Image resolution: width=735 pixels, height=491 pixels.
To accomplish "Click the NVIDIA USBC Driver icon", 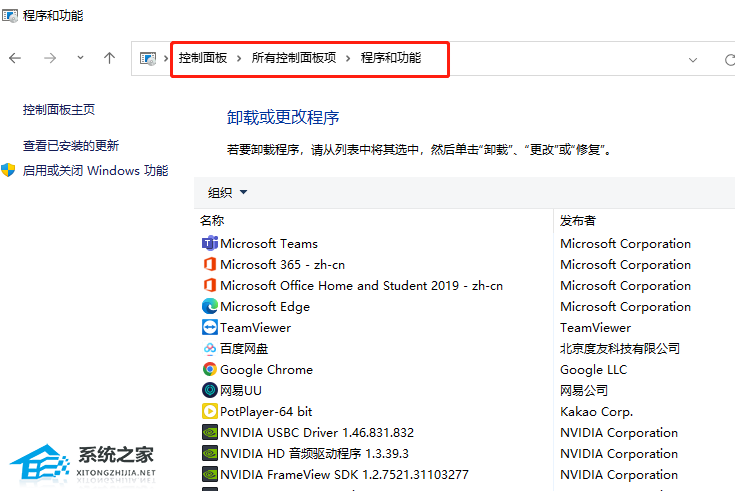I will pyautogui.click(x=209, y=433).
